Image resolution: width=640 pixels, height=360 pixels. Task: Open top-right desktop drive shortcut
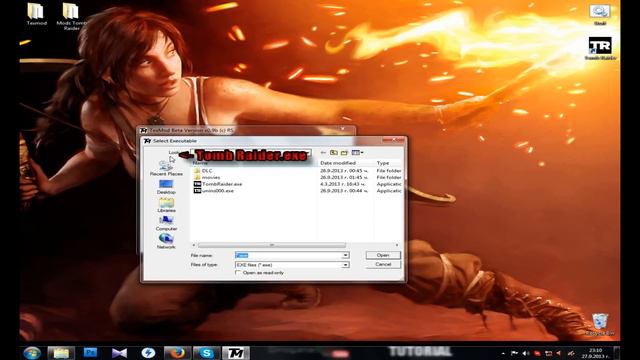tap(599, 15)
